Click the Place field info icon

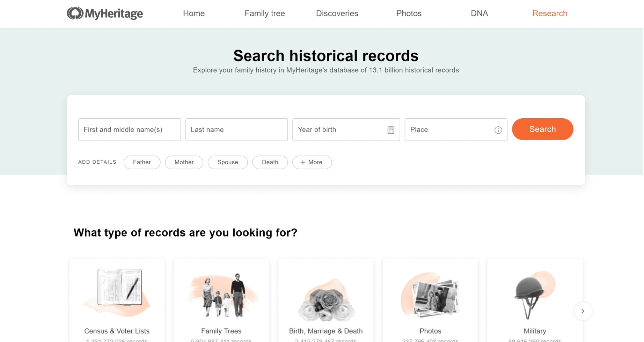point(498,130)
